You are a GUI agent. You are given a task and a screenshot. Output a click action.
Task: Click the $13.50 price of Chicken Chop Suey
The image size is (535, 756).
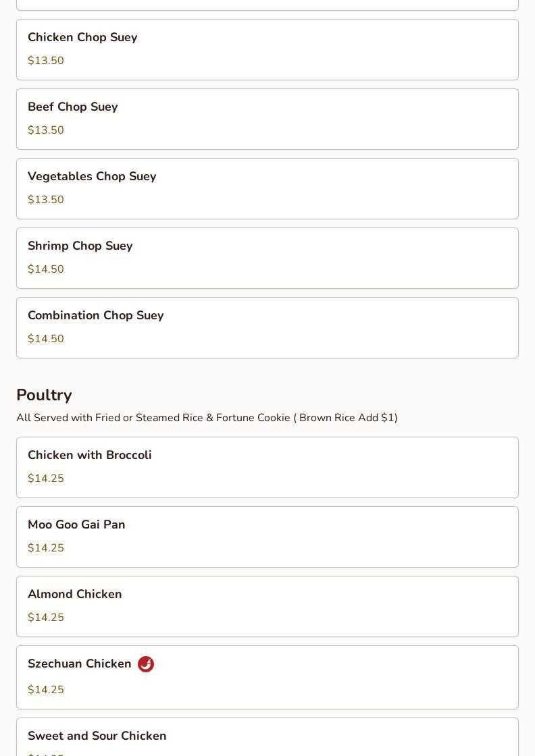pos(46,61)
